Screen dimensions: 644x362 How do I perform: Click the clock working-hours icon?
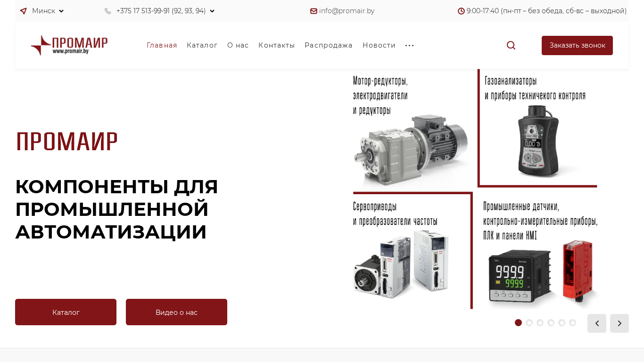tap(461, 11)
